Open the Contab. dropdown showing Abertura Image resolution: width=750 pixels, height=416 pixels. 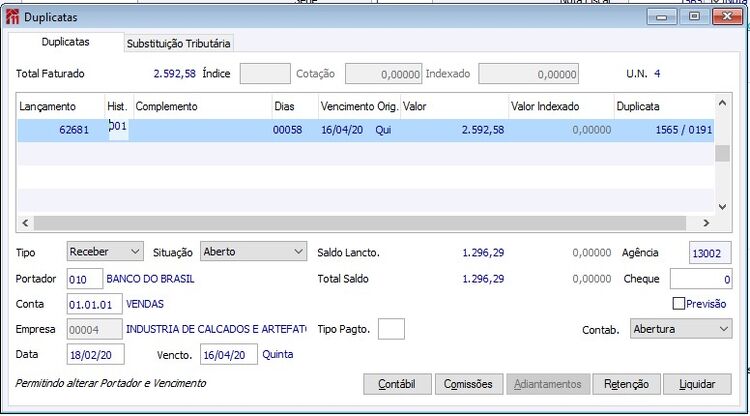click(x=681, y=329)
